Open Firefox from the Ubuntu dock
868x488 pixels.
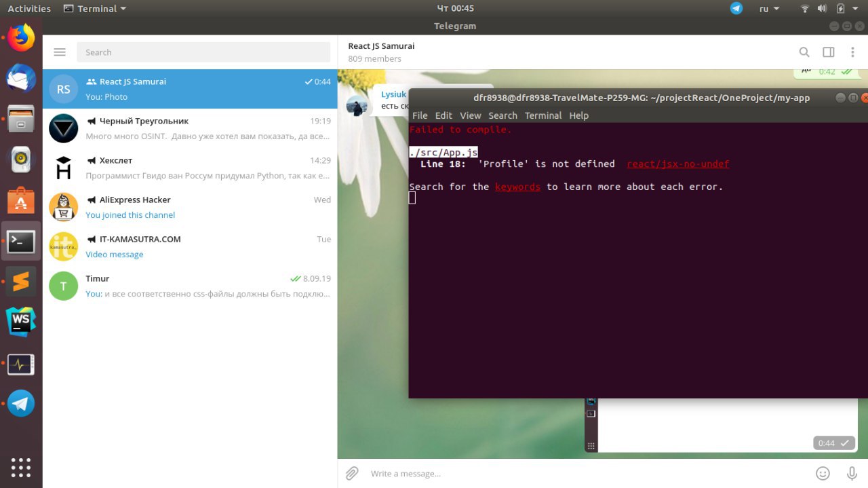point(21,37)
